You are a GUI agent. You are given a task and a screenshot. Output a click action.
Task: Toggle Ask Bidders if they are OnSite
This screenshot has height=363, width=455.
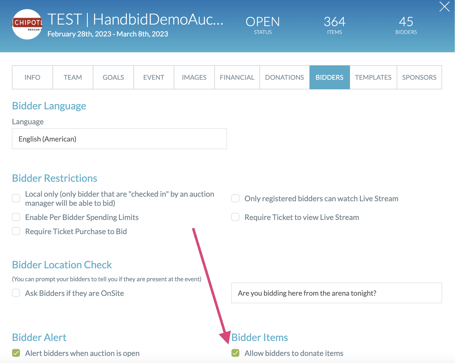click(16, 293)
